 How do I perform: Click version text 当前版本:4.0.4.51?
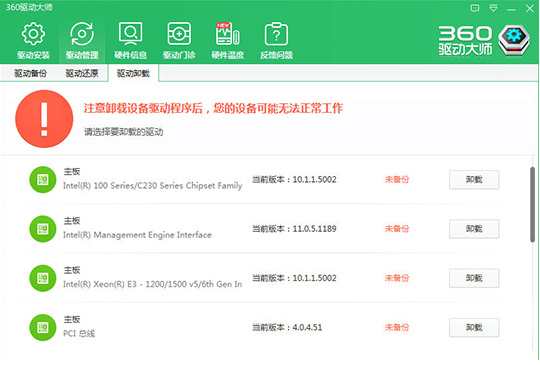click(x=287, y=327)
